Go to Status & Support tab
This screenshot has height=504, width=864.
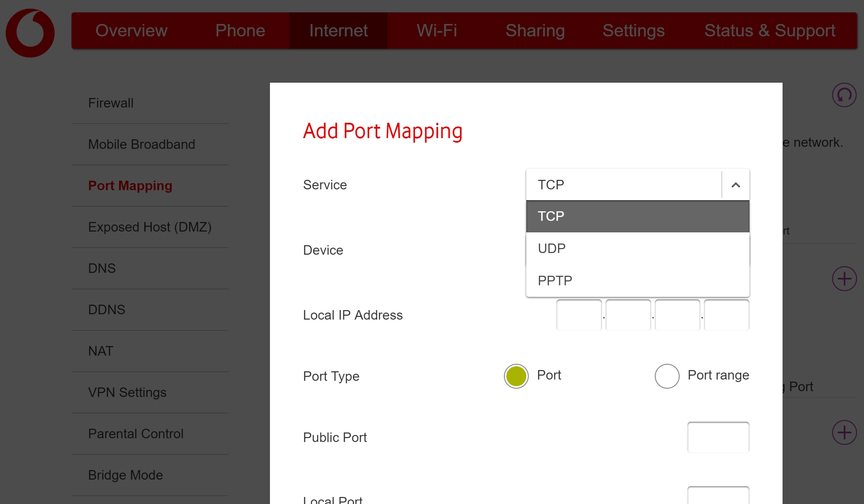770,31
